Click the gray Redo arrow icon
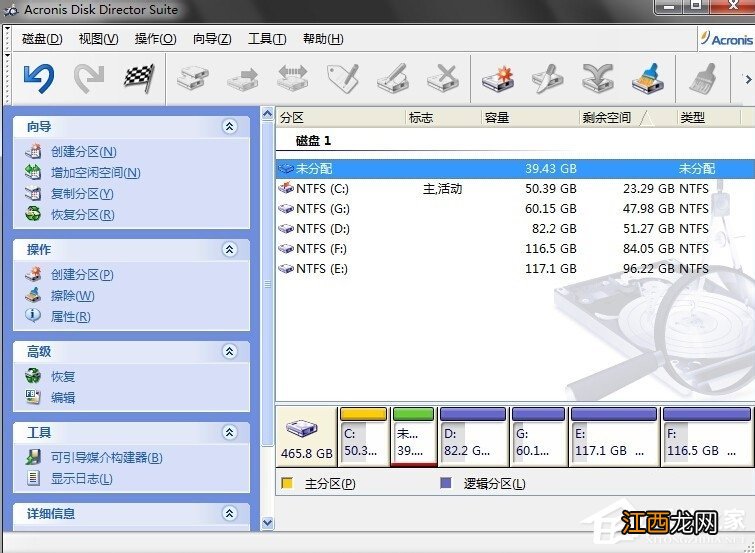The image size is (755, 553). click(89, 79)
